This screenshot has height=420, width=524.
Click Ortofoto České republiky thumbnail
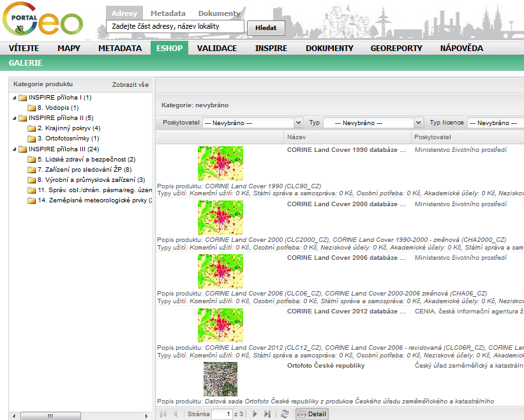(221, 379)
